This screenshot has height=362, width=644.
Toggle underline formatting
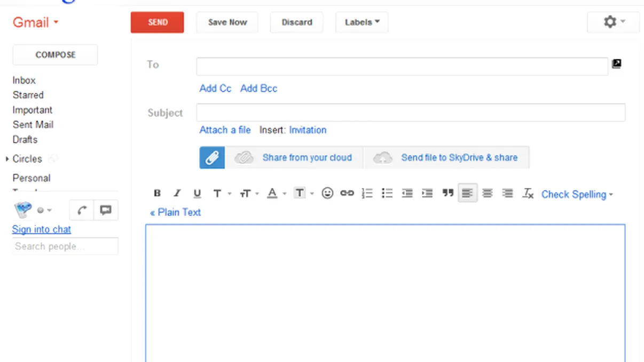(197, 193)
